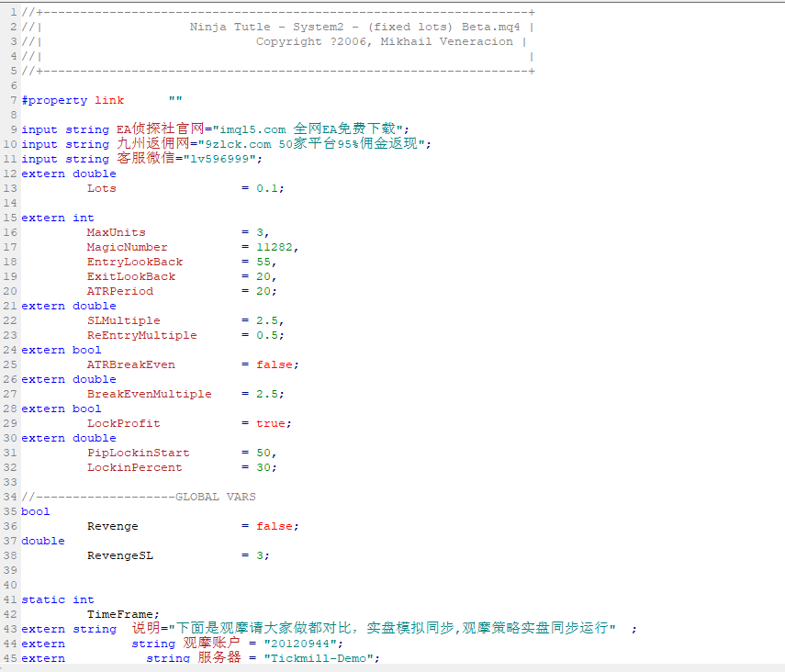Screen dimensions: 785x672
Task: Click the true value of LockProfit
Action: [x=271, y=423]
